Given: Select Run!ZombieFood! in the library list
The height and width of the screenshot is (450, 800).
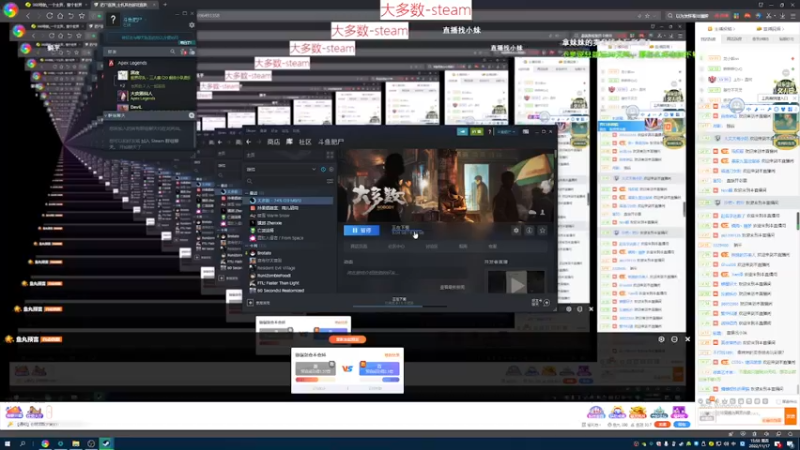Looking at the screenshot, I should tap(274, 276).
